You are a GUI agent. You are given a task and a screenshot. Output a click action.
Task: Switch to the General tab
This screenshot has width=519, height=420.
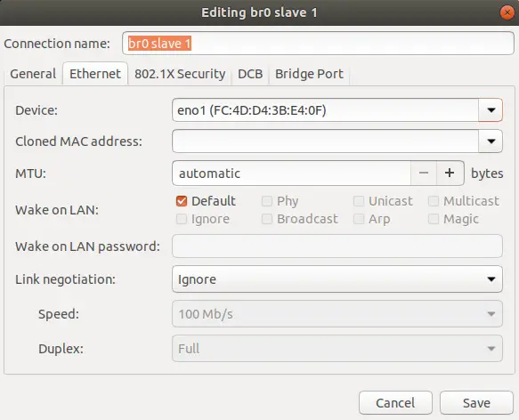pos(33,74)
